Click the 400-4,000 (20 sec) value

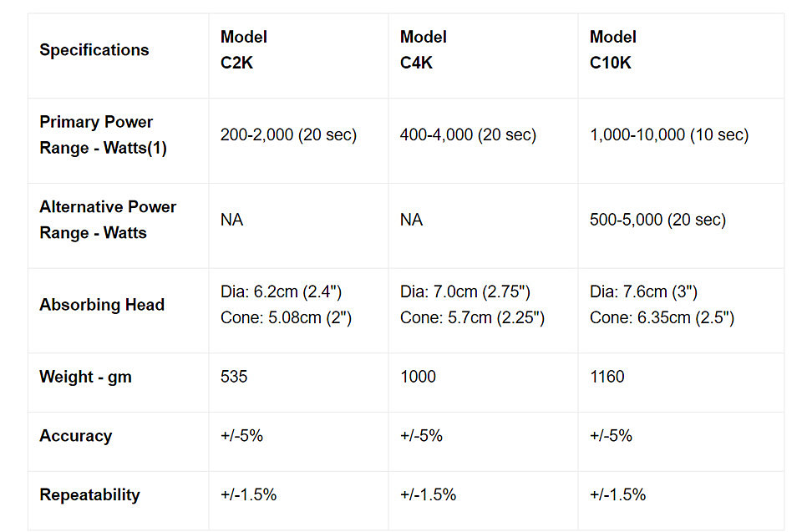[468, 134]
